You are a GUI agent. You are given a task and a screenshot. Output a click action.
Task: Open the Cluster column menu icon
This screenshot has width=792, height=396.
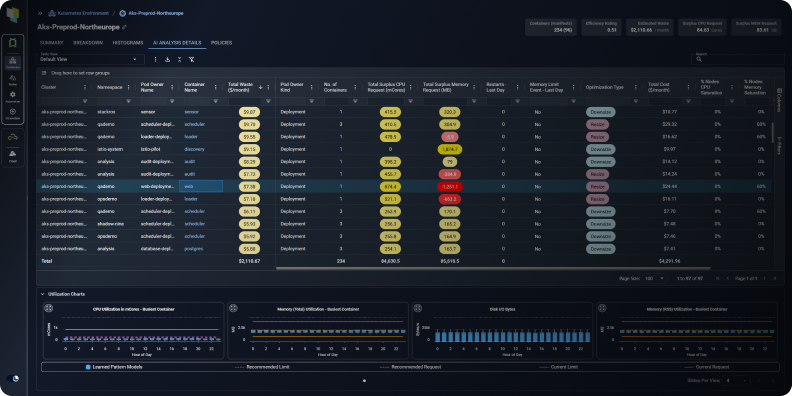[x=84, y=87]
